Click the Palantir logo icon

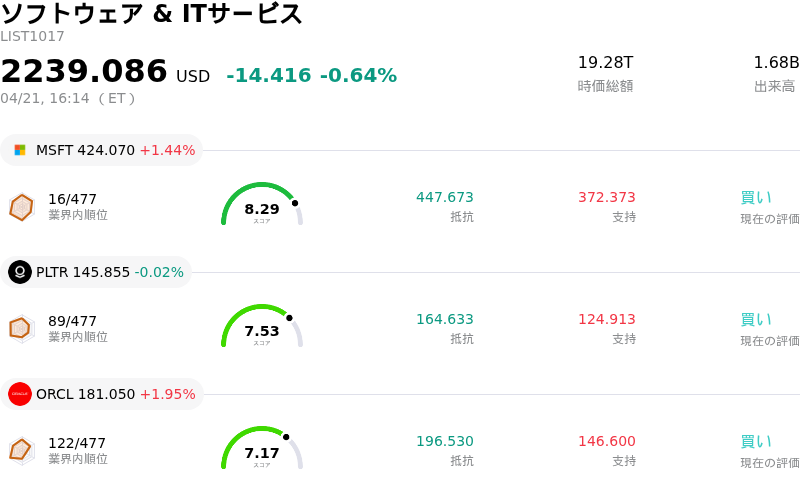point(20,272)
